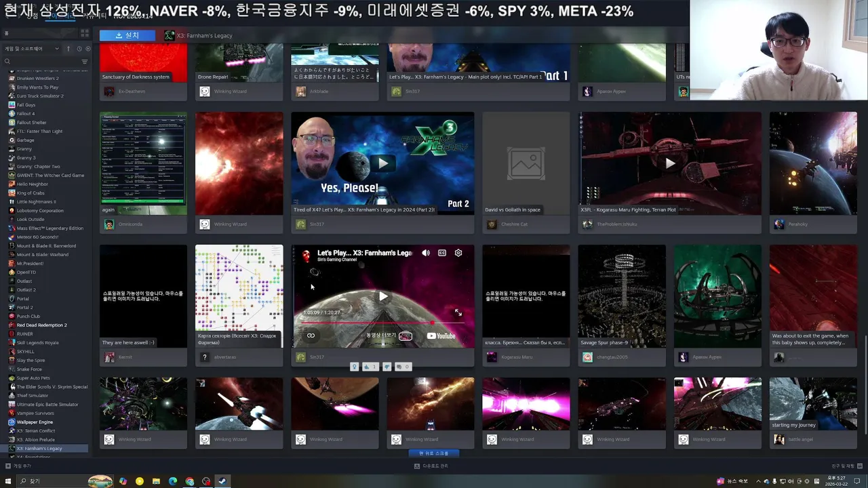The width and height of the screenshot is (868, 488).
Task: Open the X3: Farnham's Legacy header title
Action: pos(204,35)
